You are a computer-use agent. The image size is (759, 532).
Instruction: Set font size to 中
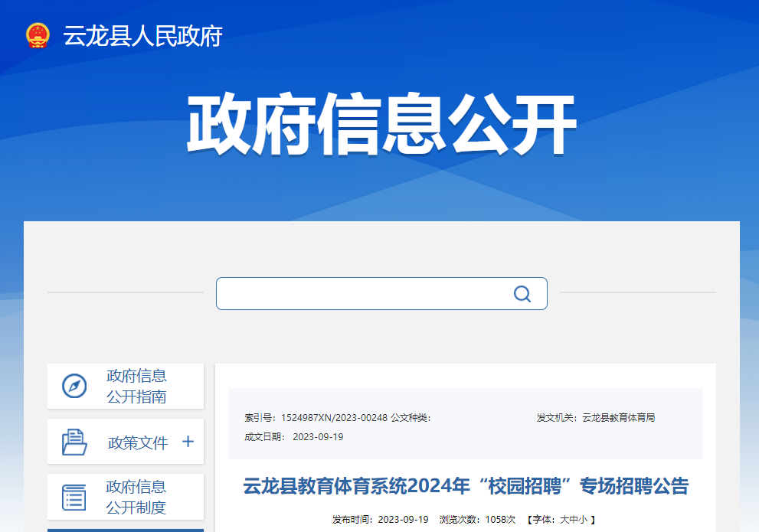pos(574,520)
